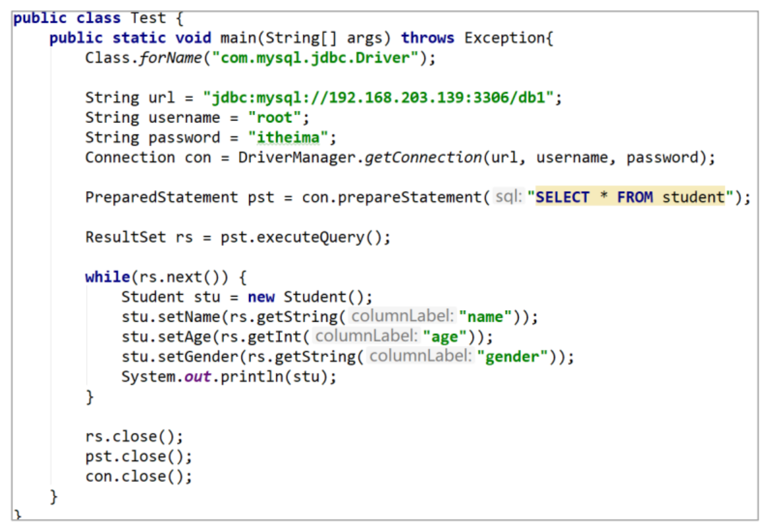Click "prepareStatement" method call

pyautogui.click(x=409, y=197)
